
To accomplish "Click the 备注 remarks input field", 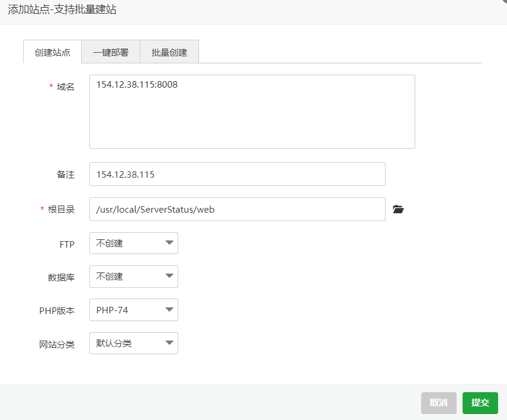I will coord(237,174).
